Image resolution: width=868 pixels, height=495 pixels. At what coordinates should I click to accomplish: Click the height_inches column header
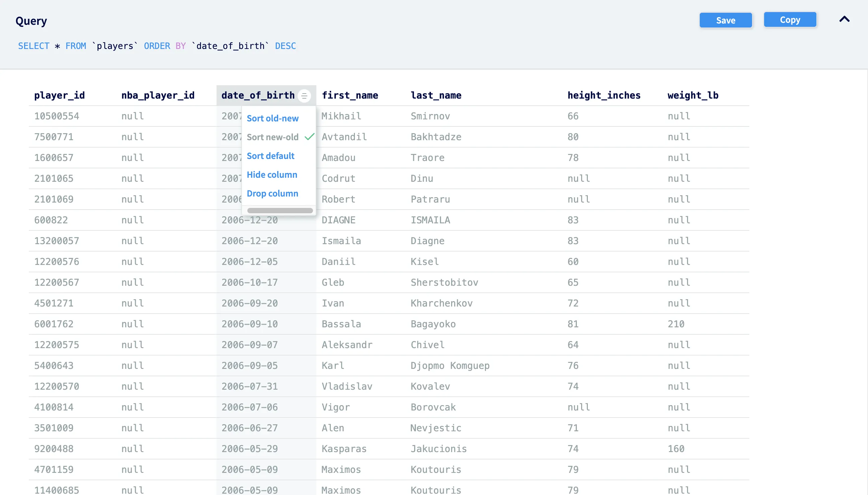[x=604, y=96]
